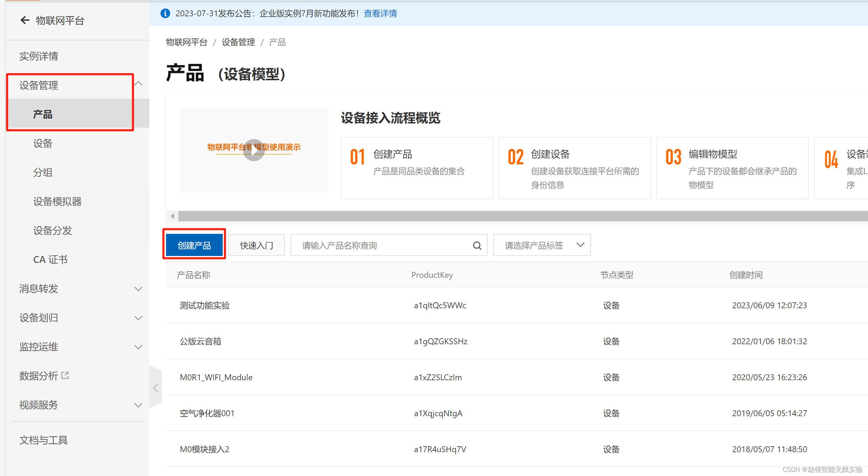
Task: Click the search magnifier icon
Action: 477,246
